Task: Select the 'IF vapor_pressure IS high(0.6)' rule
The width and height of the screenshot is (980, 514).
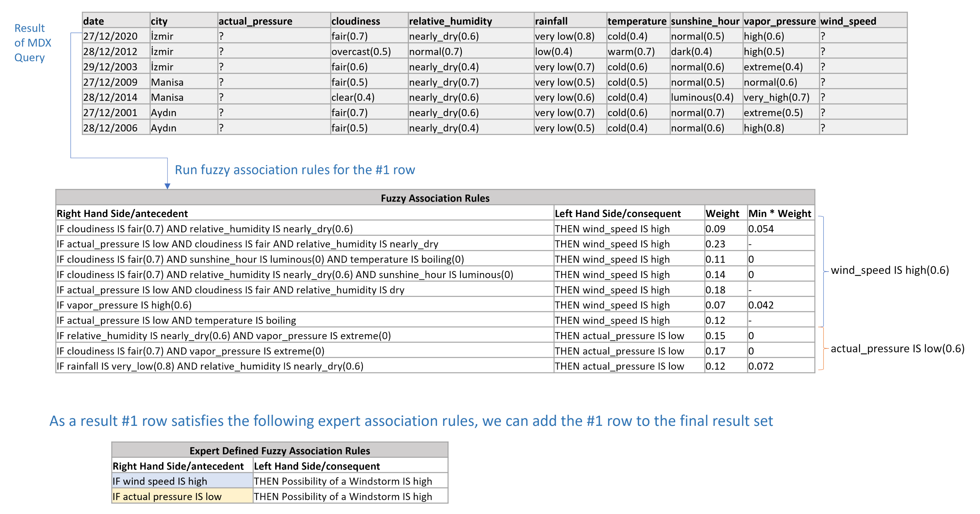Action: point(124,305)
